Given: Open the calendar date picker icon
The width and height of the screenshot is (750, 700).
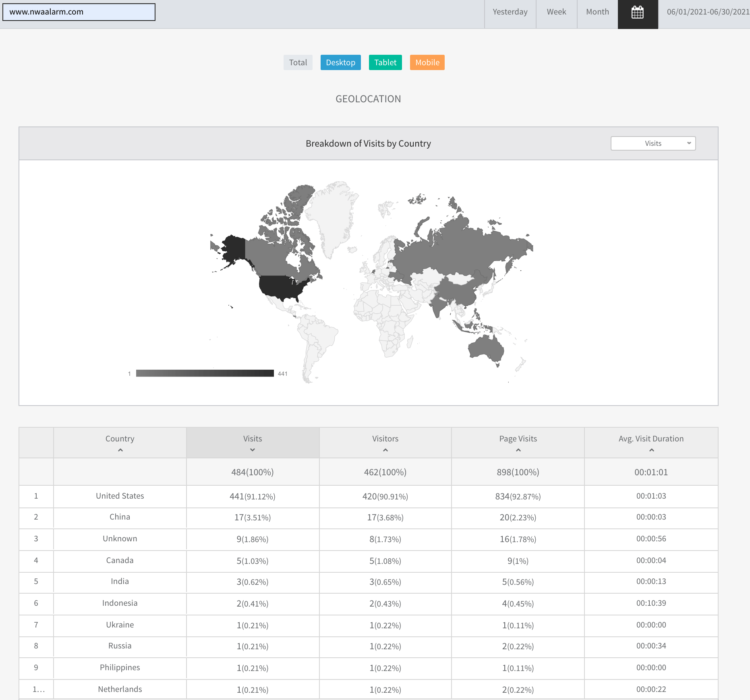Looking at the screenshot, I should [x=638, y=12].
